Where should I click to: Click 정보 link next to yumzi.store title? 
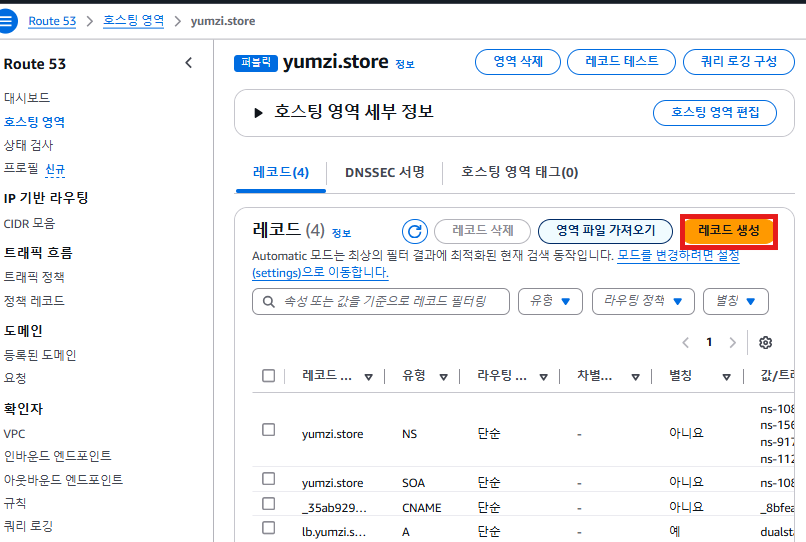point(405,64)
